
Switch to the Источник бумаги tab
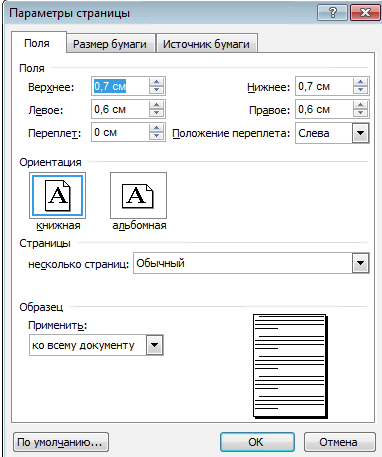point(206,44)
